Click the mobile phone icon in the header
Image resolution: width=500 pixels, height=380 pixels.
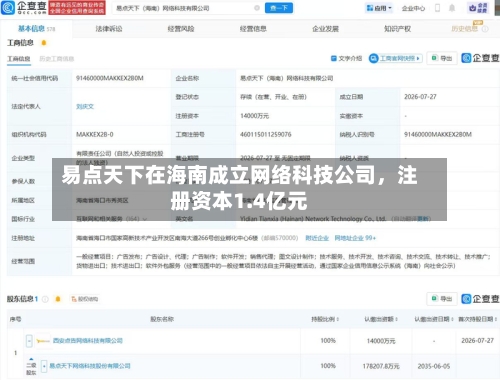point(437,8)
